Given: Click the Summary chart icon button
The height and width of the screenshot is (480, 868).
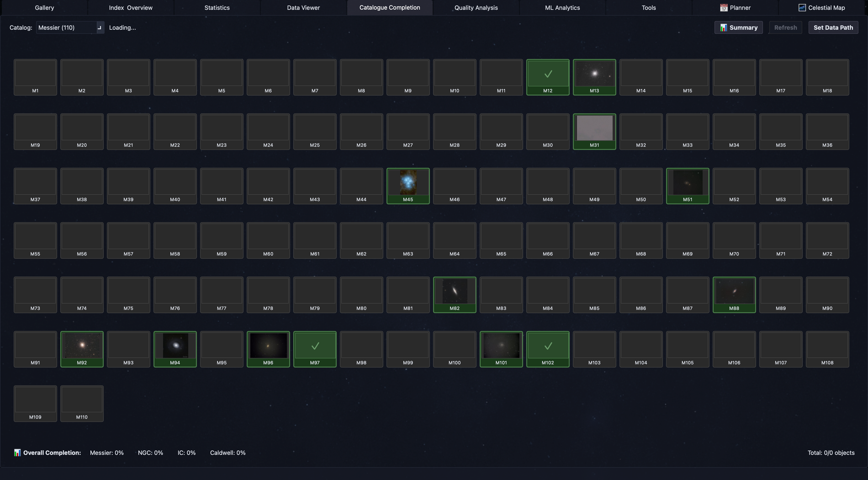Looking at the screenshot, I should pos(738,28).
